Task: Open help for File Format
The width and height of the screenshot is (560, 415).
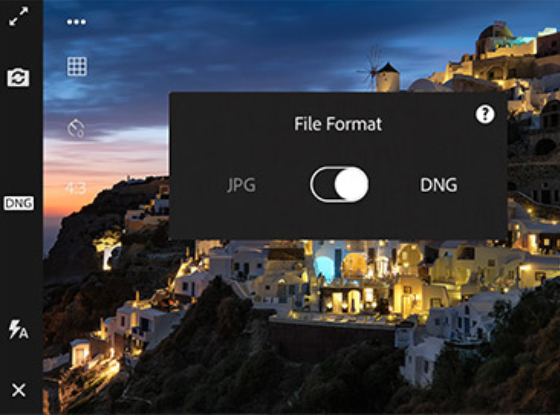Action: (485, 115)
